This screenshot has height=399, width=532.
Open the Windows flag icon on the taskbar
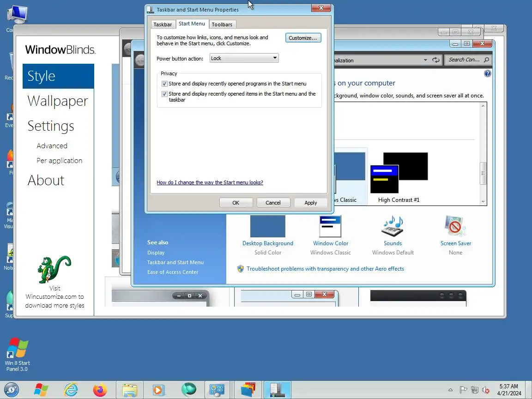(41, 390)
